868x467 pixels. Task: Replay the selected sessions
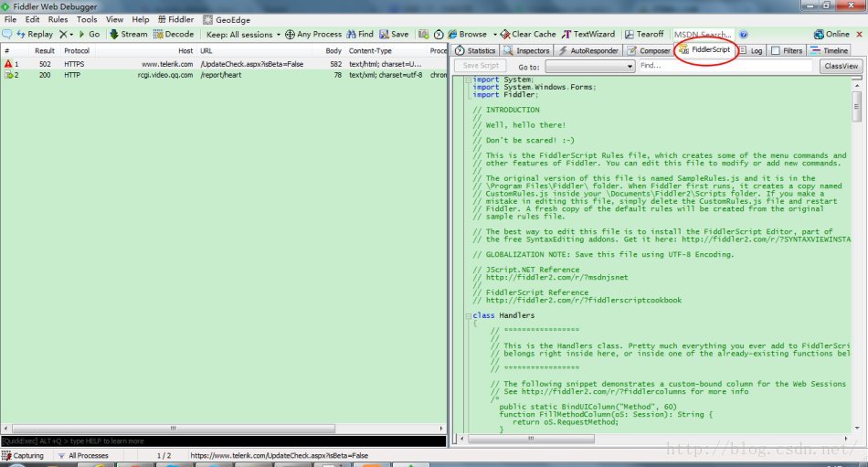35,35
